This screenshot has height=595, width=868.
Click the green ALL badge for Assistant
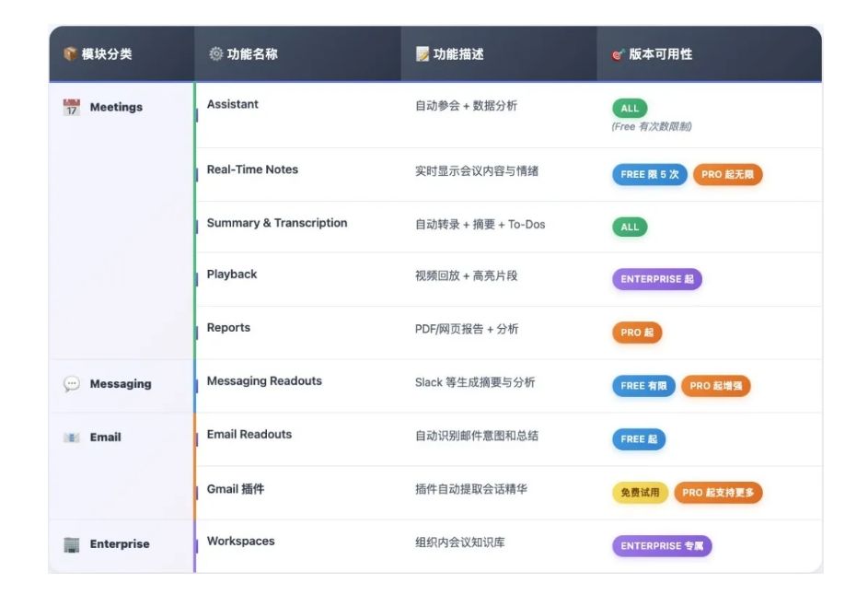click(630, 108)
